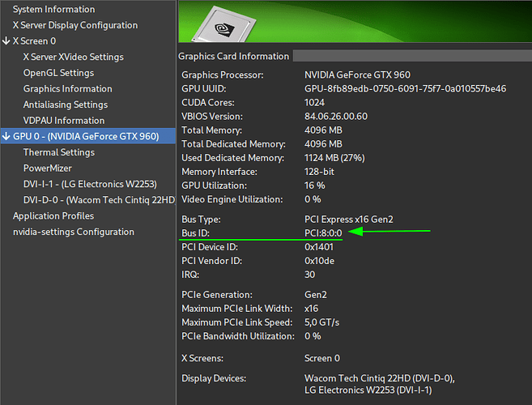The width and height of the screenshot is (532, 405).
Task: Click PCIe Generation value Gen2
Action: tap(316, 295)
